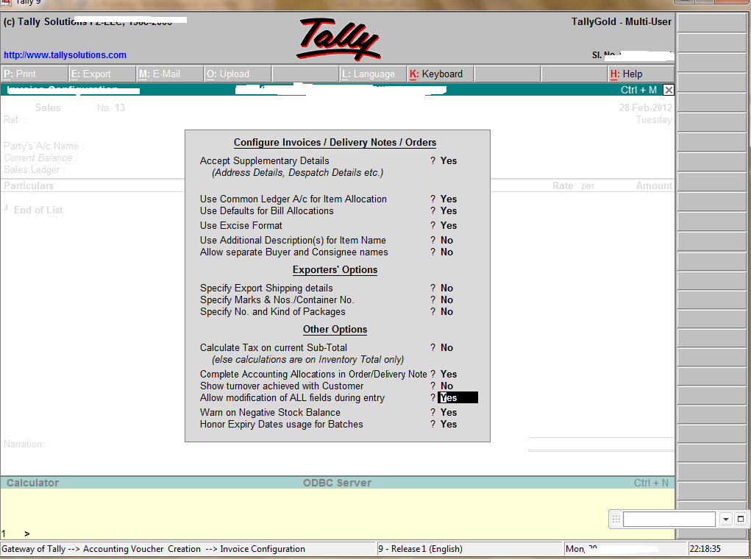
Task: Click the Exporters' Options heading
Action: pyautogui.click(x=335, y=270)
